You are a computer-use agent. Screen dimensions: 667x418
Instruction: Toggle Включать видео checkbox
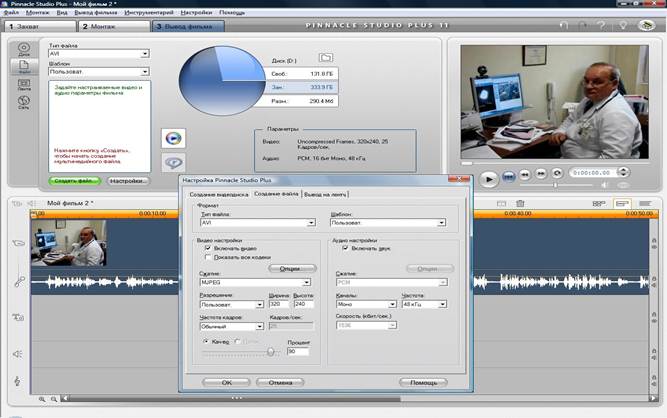click(x=208, y=248)
